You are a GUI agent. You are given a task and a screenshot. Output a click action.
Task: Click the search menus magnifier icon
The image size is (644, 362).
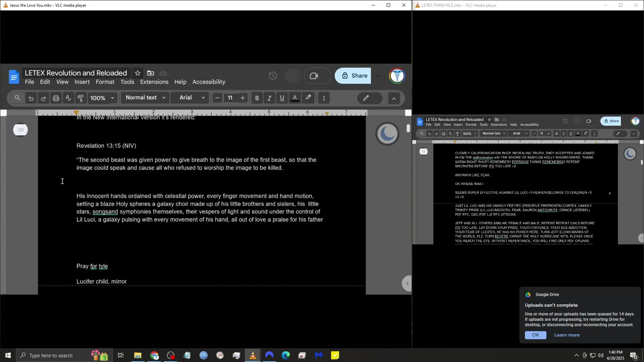[x=18, y=98]
